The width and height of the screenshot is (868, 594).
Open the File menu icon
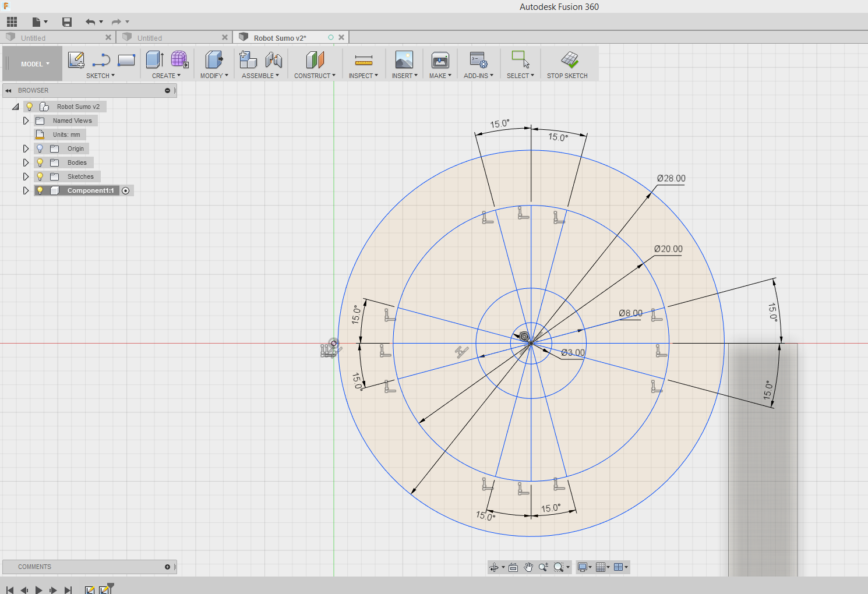point(36,22)
